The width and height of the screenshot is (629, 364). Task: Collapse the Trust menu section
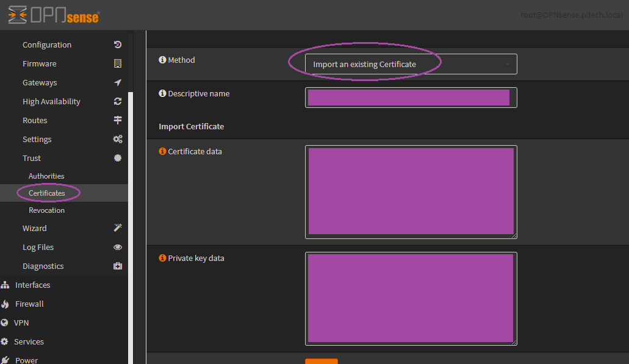[x=32, y=158]
